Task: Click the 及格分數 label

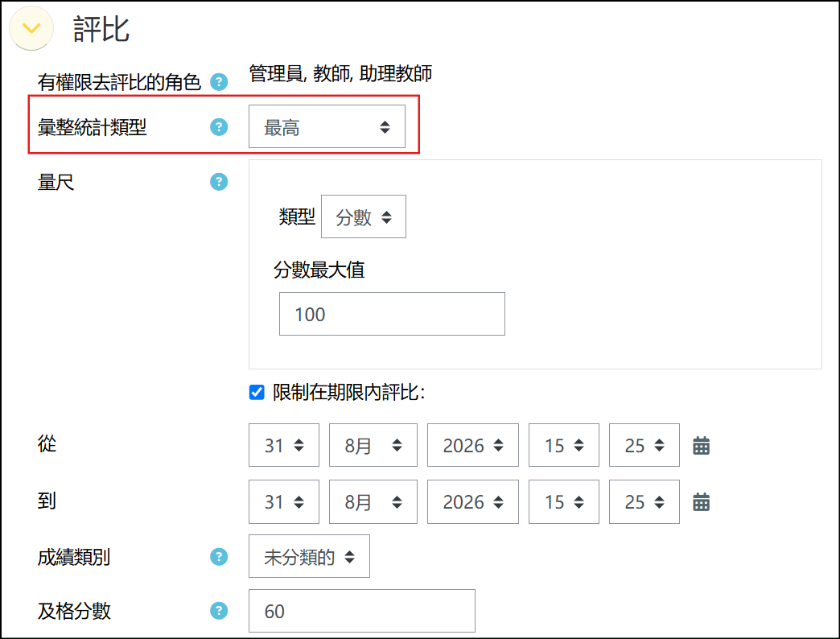Action: 74,611
